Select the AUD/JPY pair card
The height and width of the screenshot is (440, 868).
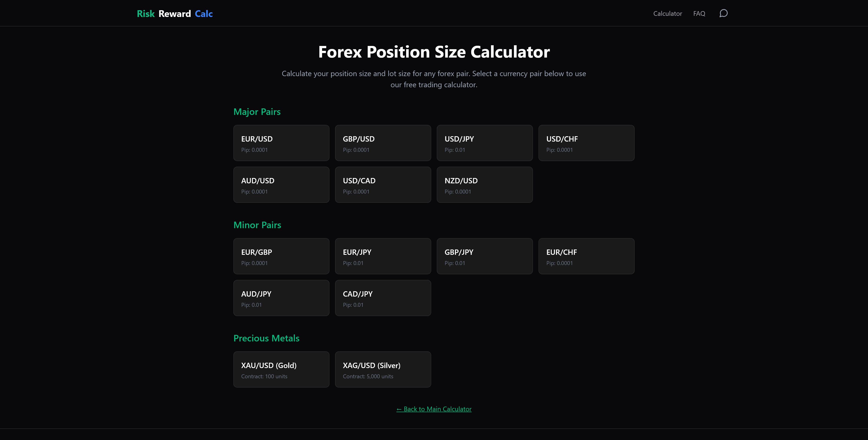point(281,298)
